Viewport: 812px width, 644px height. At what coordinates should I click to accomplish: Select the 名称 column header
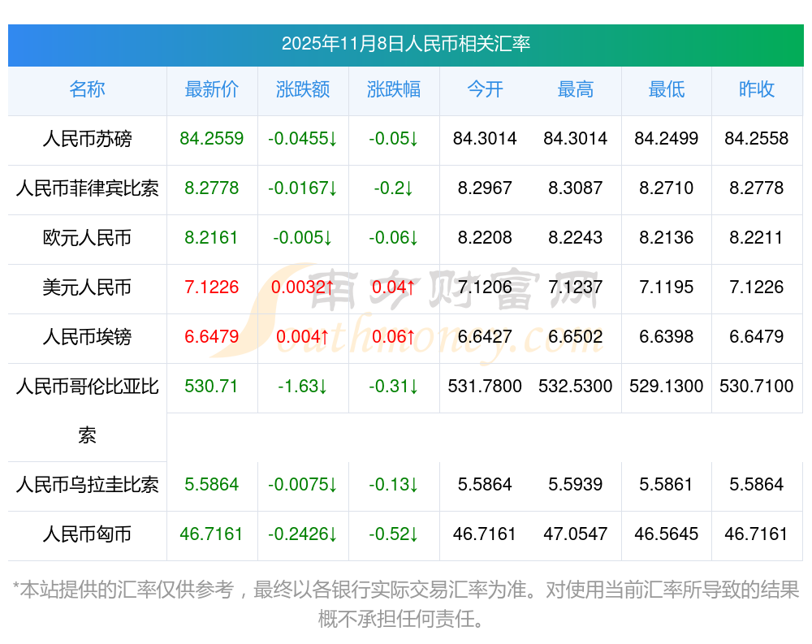[x=87, y=89]
